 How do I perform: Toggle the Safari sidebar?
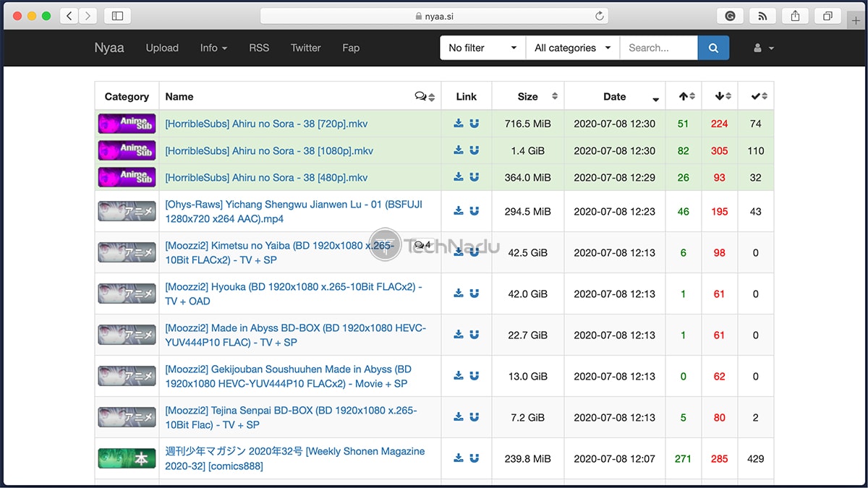[117, 16]
